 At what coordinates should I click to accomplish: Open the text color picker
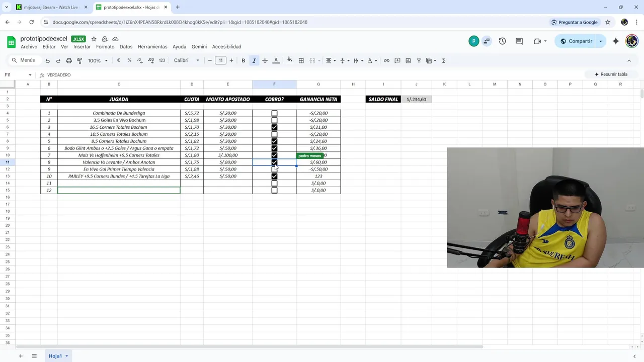276,60
